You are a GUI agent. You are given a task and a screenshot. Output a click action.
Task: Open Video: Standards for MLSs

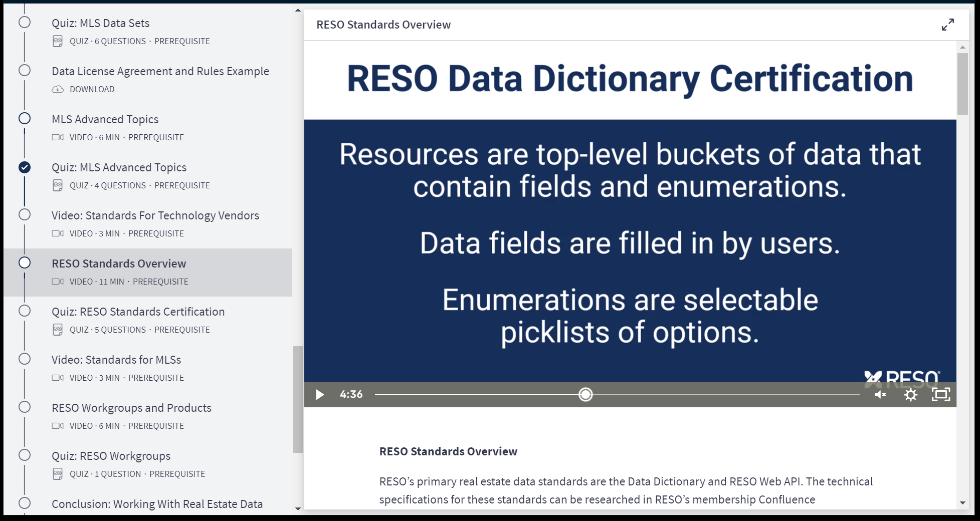116,360
